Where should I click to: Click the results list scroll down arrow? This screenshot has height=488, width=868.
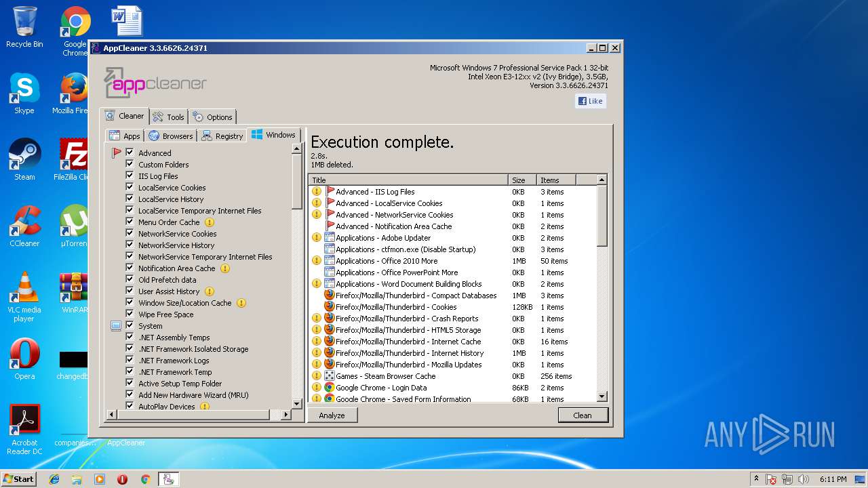point(601,396)
